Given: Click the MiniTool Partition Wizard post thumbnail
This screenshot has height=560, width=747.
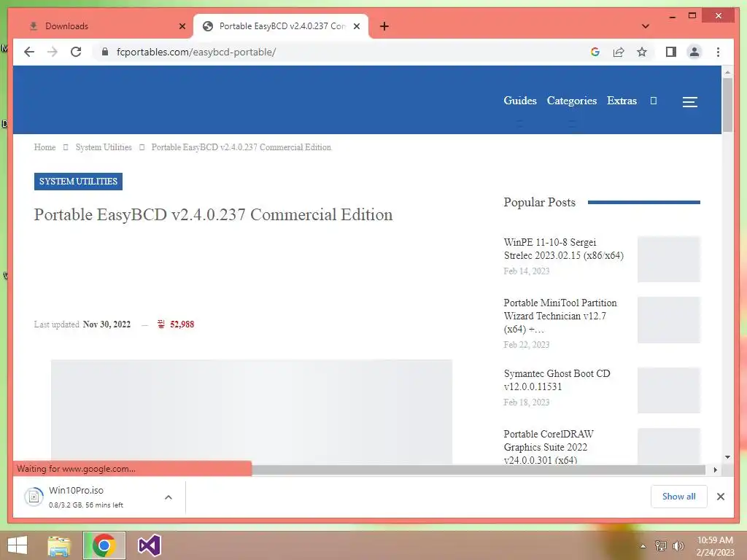Looking at the screenshot, I should point(669,319).
